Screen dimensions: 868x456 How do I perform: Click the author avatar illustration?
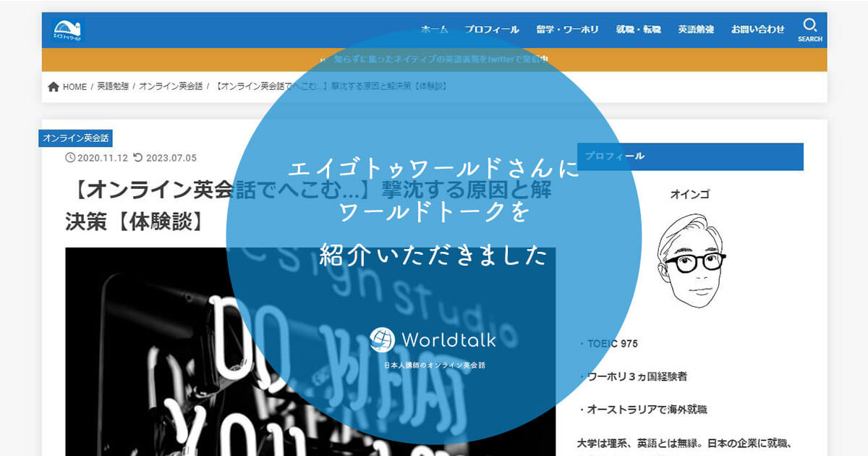point(690,262)
